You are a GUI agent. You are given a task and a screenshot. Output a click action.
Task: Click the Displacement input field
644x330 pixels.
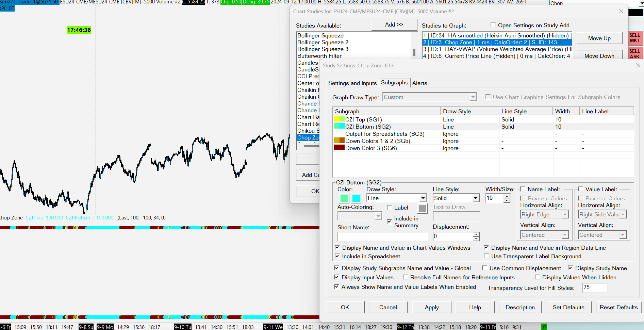click(453, 236)
